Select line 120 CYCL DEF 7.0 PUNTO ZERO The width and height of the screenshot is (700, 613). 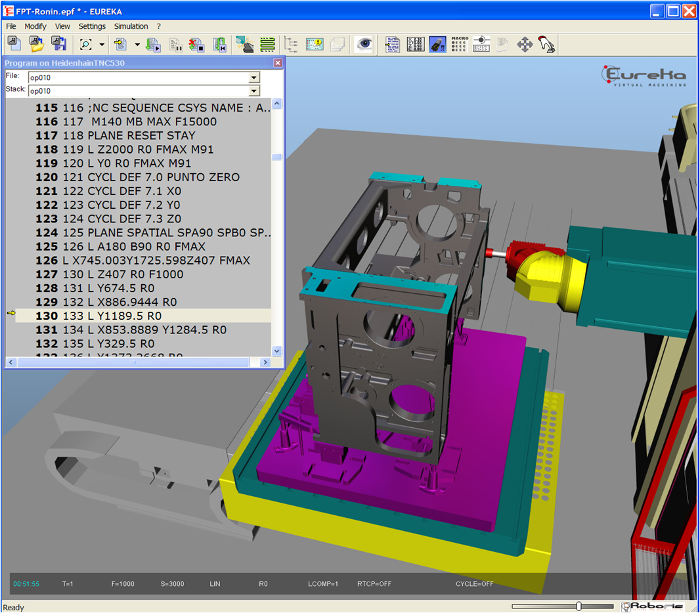(139, 177)
